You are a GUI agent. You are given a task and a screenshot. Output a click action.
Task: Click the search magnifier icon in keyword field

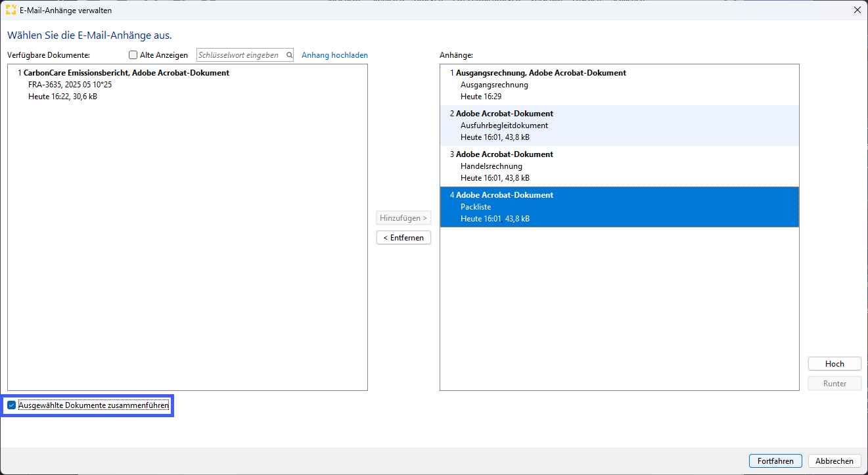pyautogui.click(x=289, y=55)
